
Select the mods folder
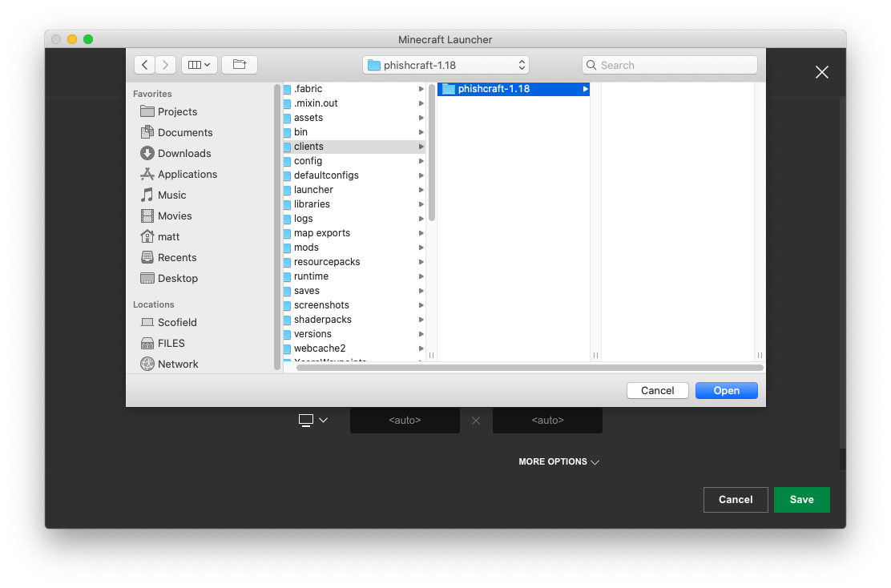pyautogui.click(x=308, y=247)
